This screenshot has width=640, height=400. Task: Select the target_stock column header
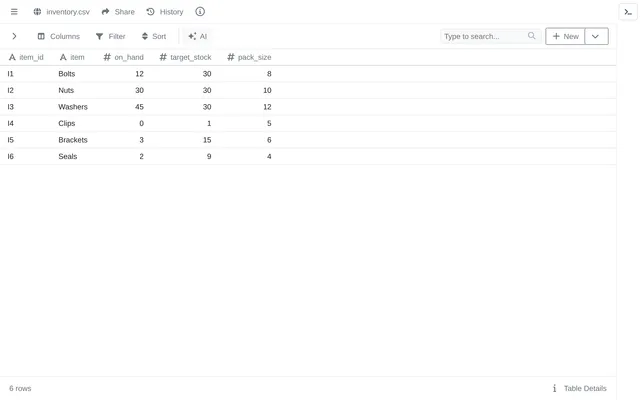(x=185, y=57)
